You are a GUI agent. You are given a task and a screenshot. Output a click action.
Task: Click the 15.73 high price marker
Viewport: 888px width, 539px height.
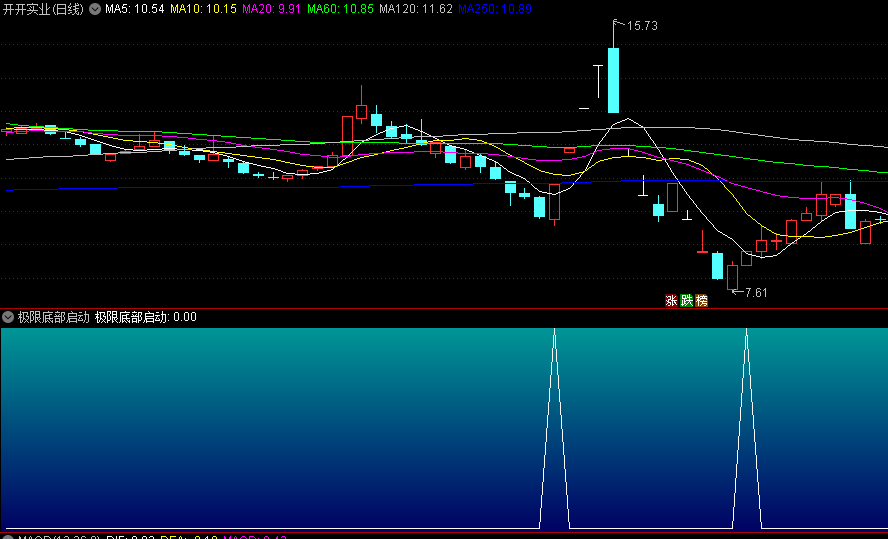point(641,26)
